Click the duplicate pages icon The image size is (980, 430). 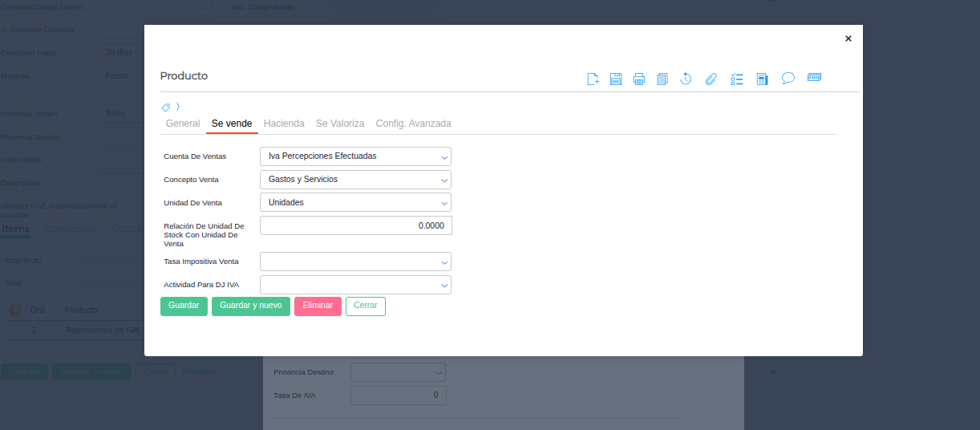point(662,79)
